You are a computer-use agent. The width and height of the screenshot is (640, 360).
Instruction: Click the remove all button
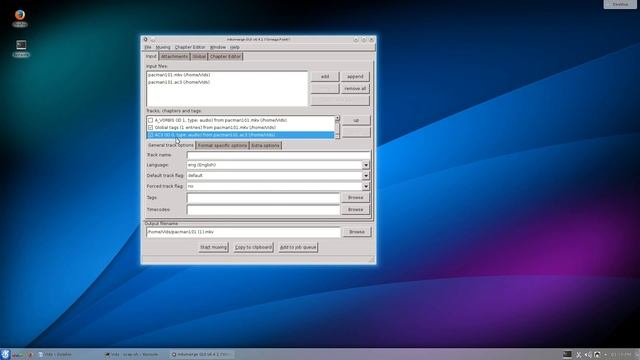[355, 89]
